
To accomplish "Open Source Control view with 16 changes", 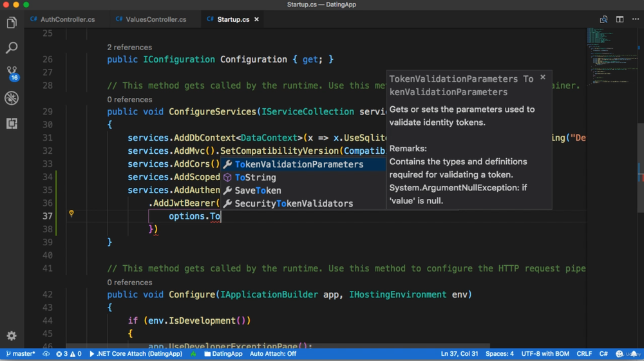I will [x=12, y=73].
